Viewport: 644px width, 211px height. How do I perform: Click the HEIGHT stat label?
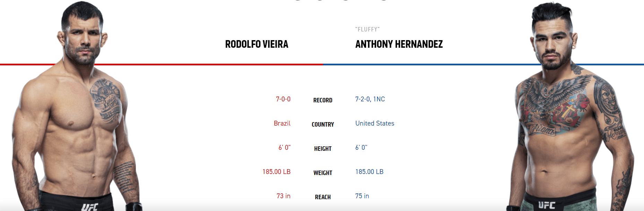tap(323, 149)
